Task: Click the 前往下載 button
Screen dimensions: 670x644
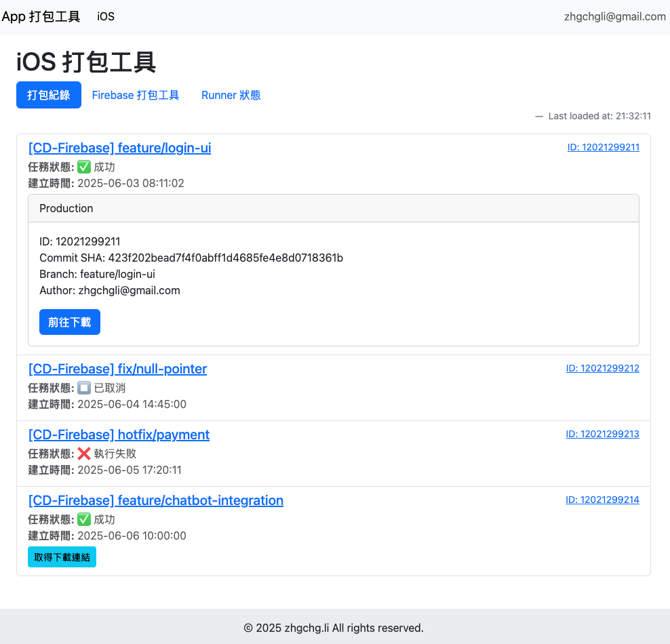Action: coord(70,322)
